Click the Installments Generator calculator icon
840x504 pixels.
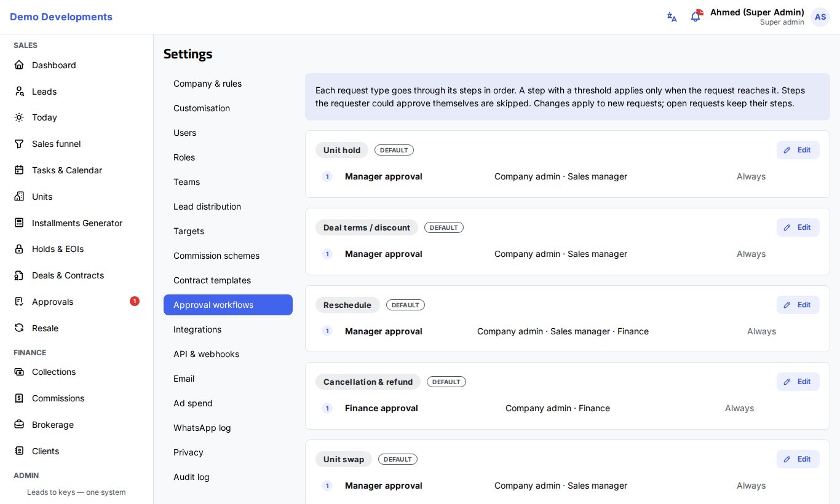19,223
